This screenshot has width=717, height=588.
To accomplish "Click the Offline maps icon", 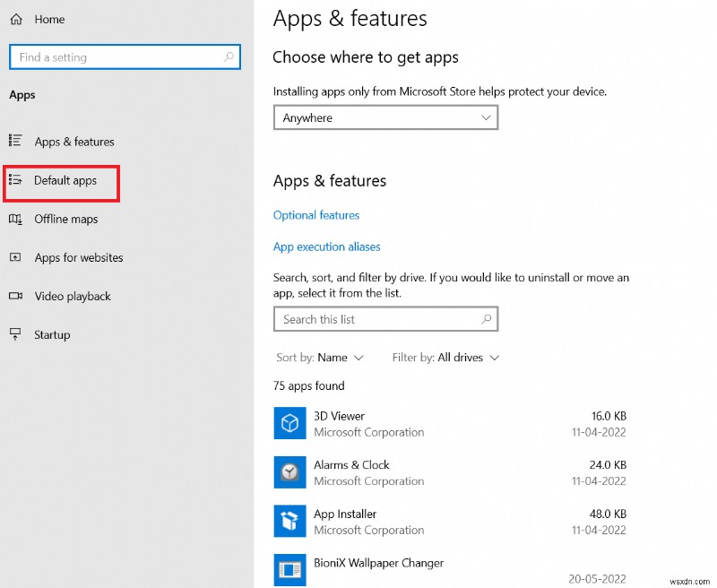I will (15, 219).
